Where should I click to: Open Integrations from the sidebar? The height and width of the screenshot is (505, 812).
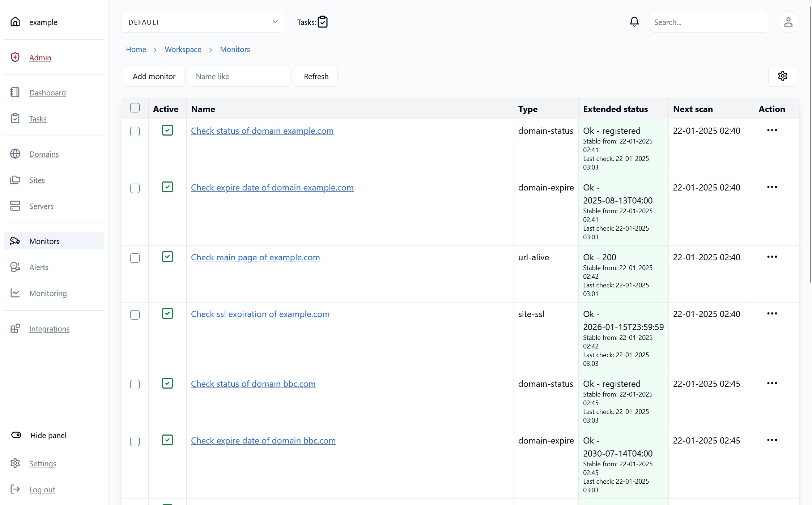click(49, 329)
